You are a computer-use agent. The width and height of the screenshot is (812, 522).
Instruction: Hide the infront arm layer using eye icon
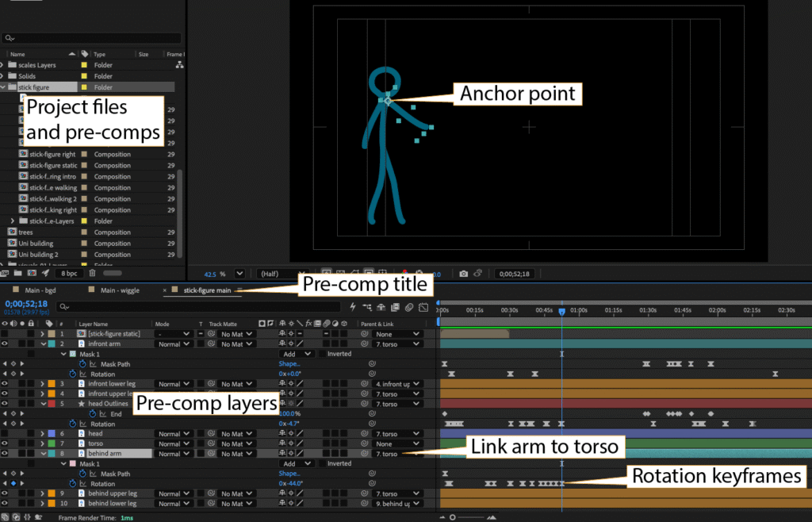pyautogui.click(x=6, y=344)
